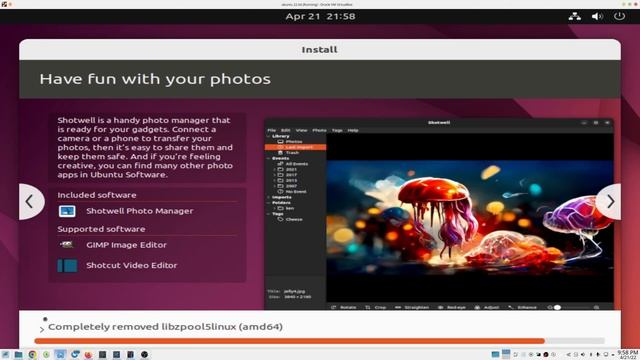Select the GIMP Image Editor label
Viewport: 640px width, 360px height.
[x=127, y=245]
